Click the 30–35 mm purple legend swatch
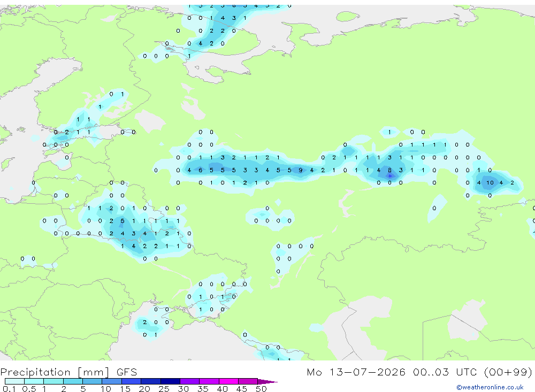Image resolution: width=535 pixels, height=392 pixels. [190, 381]
